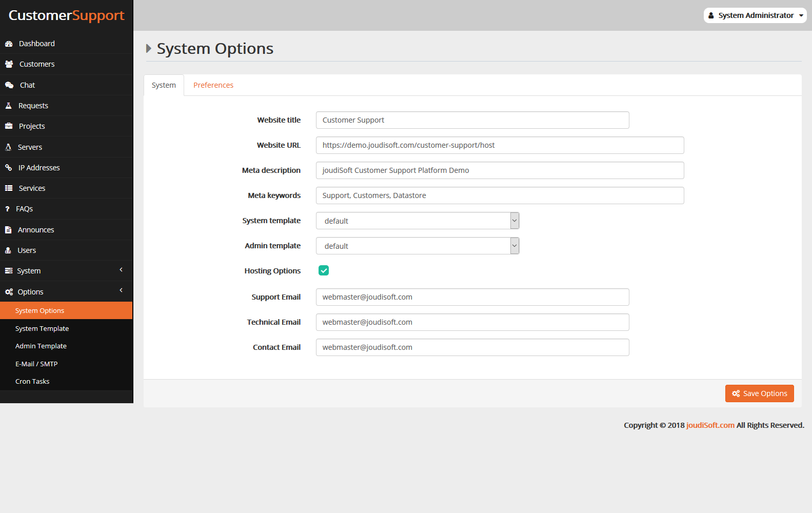
Task: Open the System Administrator account dropdown
Action: click(x=755, y=15)
